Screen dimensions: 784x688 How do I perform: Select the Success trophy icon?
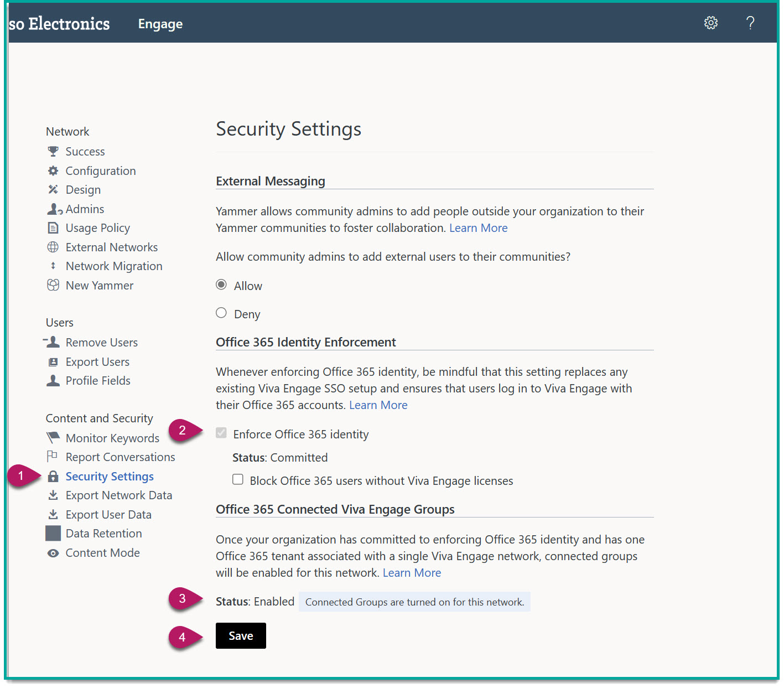coord(53,151)
